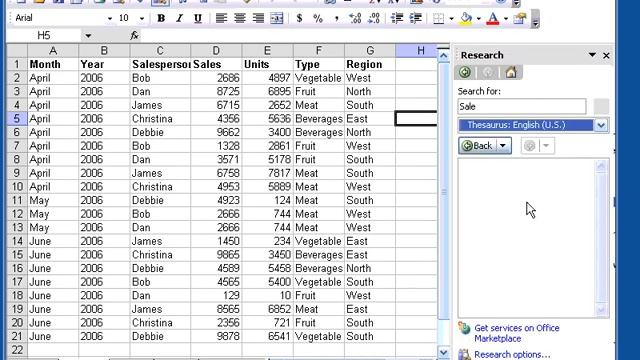
Task: Open font size 10 dropdown
Action: [x=142, y=18]
